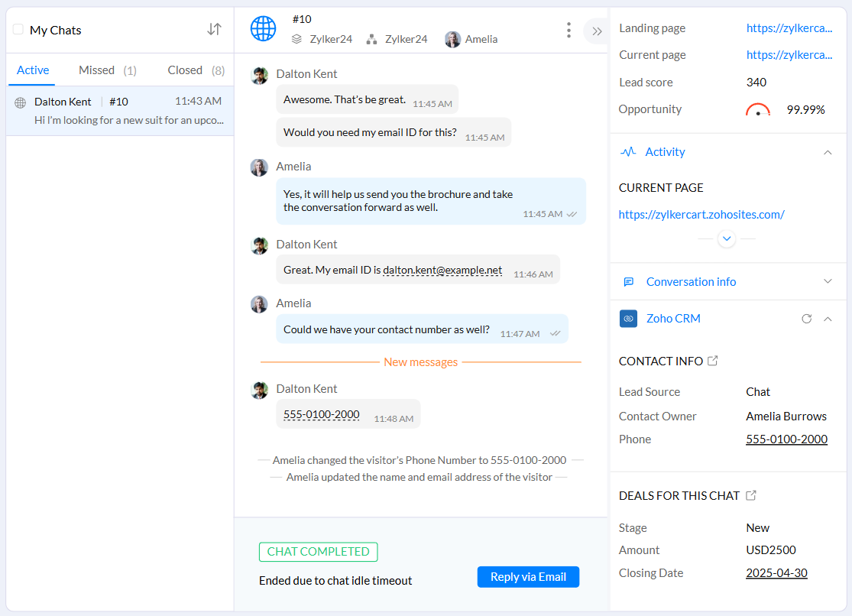Open Contact Info in external link icon
Viewport: 852px width, 616px height.
coord(712,361)
